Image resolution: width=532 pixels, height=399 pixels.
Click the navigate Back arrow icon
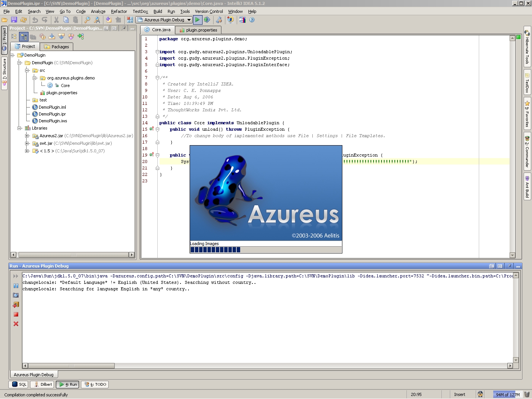pos(109,20)
